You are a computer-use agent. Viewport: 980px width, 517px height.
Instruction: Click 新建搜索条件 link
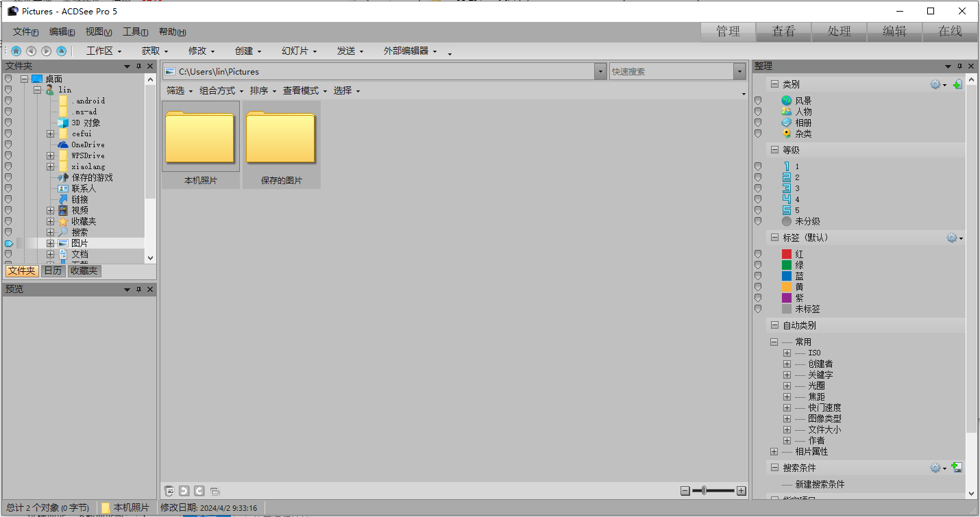pos(820,484)
